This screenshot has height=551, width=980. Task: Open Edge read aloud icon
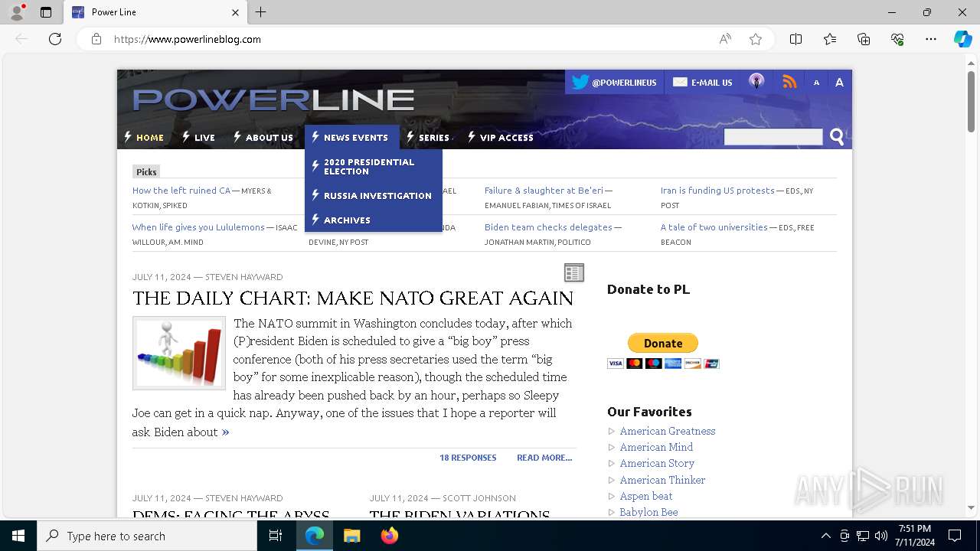tap(724, 39)
